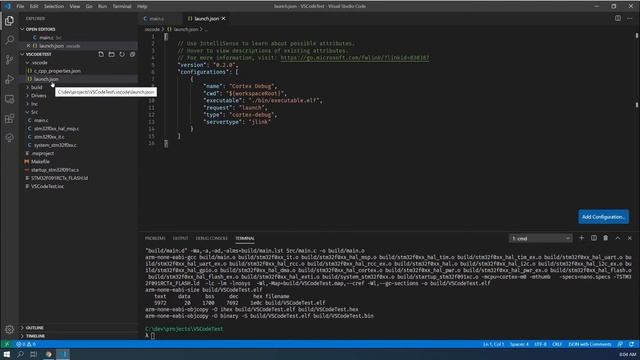This screenshot has height=360, width=640.
Task: Expand the OUTLINE section
Action: pyautogui.click(x=35, y=328)
